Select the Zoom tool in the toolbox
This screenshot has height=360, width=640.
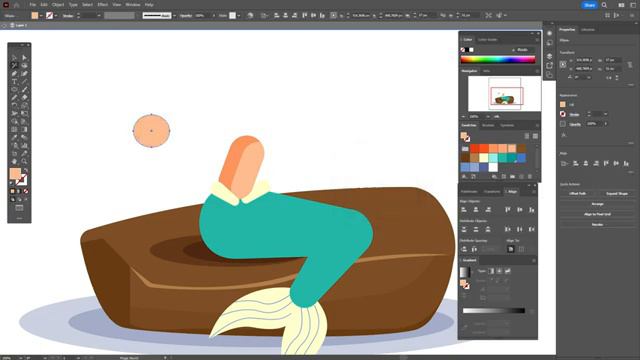(24, 162)
